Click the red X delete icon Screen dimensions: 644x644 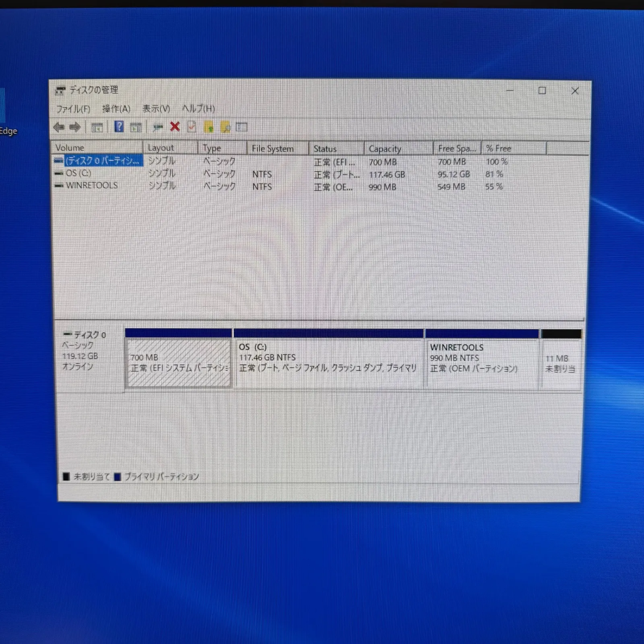[x=175, y=127]
